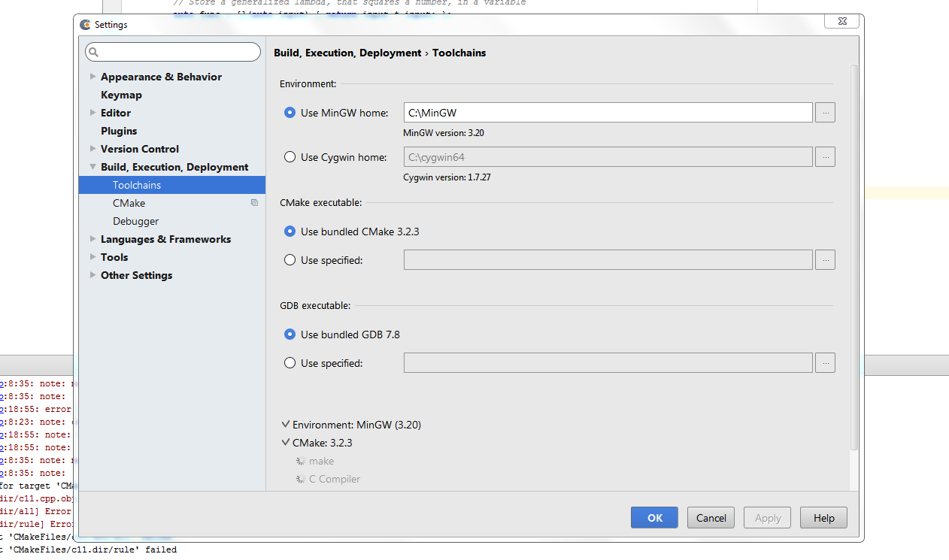Click the search magnifier icon in Settings
Viewport: 949px width, 560px height.
(x=93, y=53)
